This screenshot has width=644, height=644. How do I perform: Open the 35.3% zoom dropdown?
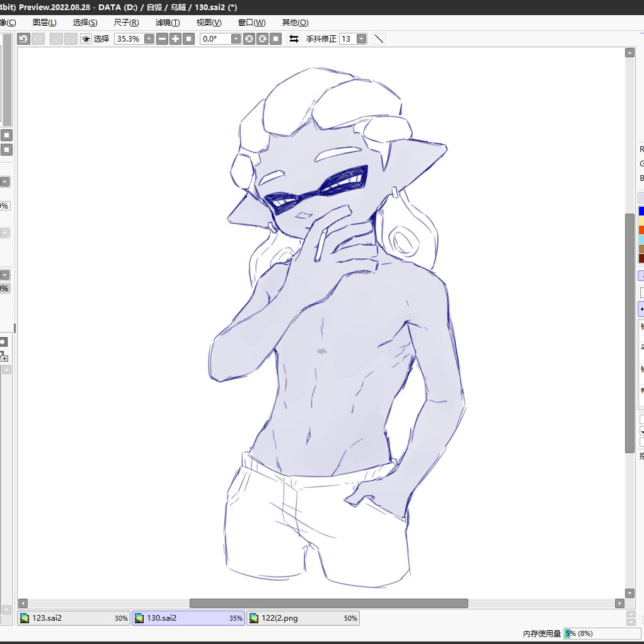(x=149, y=38)
